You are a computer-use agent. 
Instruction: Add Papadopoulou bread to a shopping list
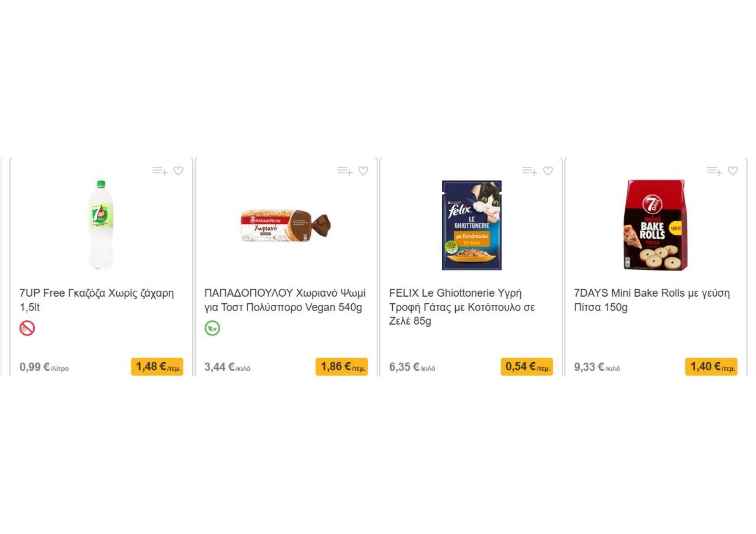point(344,171)
